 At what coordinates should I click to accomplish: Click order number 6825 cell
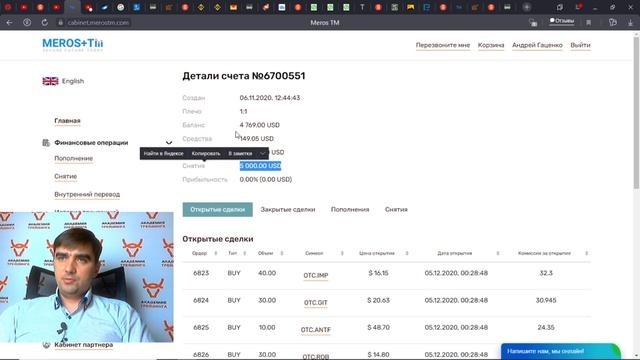(x=201, y=328)
